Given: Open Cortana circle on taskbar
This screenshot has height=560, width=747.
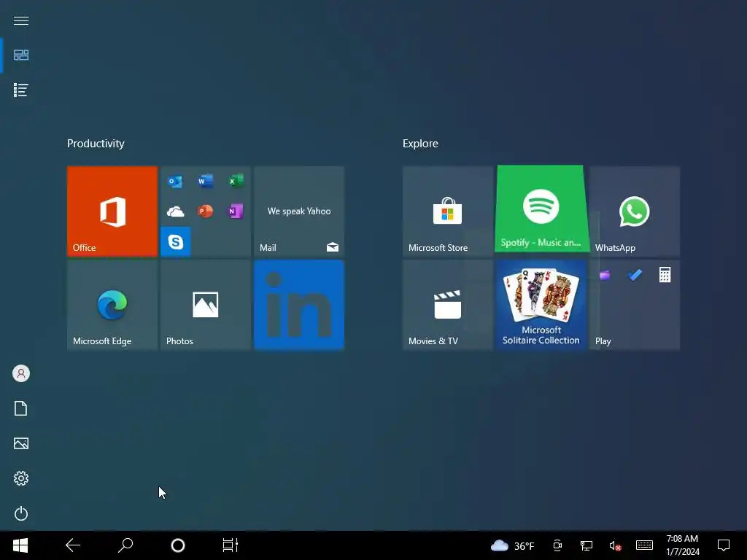Looking at the screenshot, I should point(178,545).
